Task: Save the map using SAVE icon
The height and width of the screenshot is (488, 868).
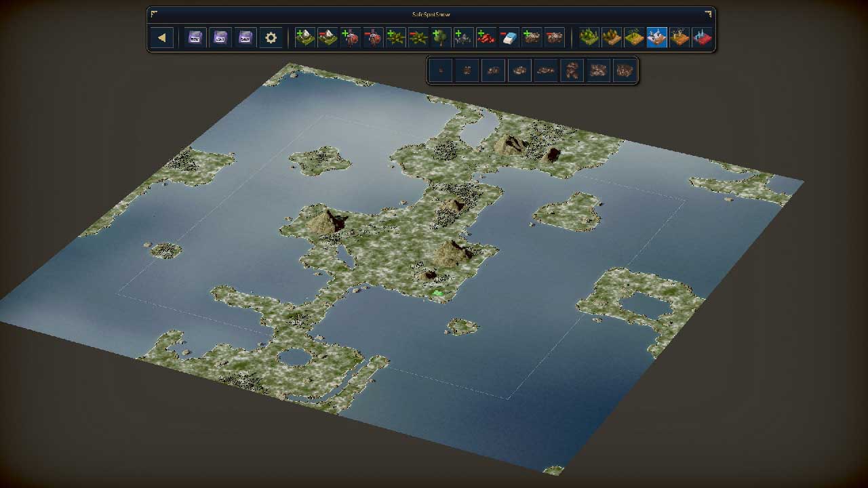Action: pyautogui.click(x=245, y=38)
